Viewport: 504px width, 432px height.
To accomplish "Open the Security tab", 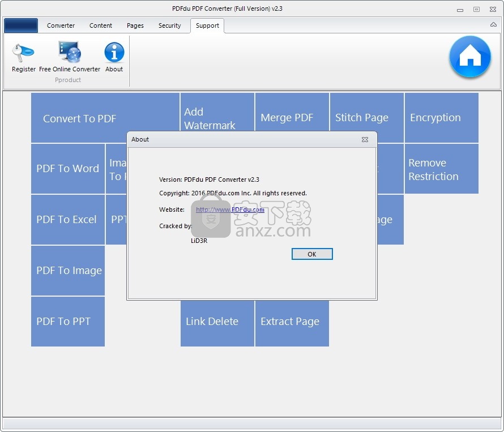I will click(x=169, y=25).
